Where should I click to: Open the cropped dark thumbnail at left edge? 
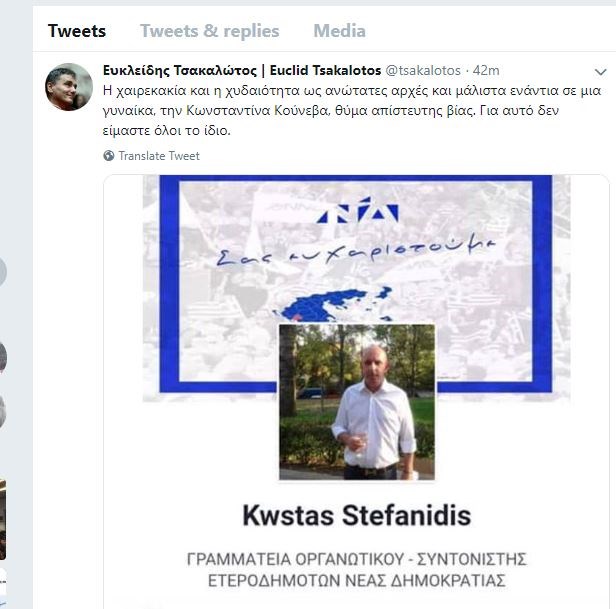pos(3,519)
